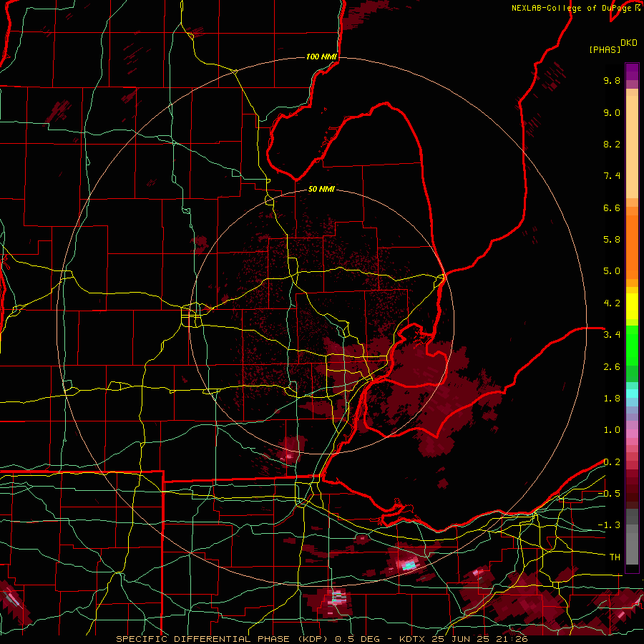
Task: Click the 5.8 scale label
Action: pyautogui.click(x=612, y=239)
